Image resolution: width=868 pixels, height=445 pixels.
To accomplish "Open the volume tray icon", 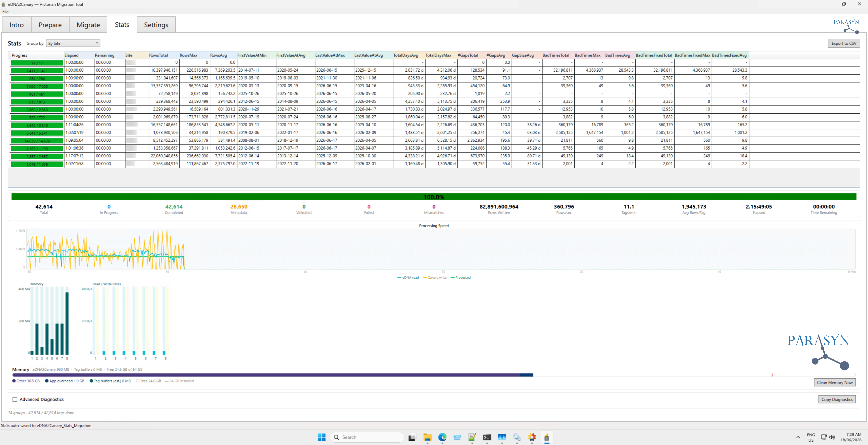I will [x=832, y=437].
